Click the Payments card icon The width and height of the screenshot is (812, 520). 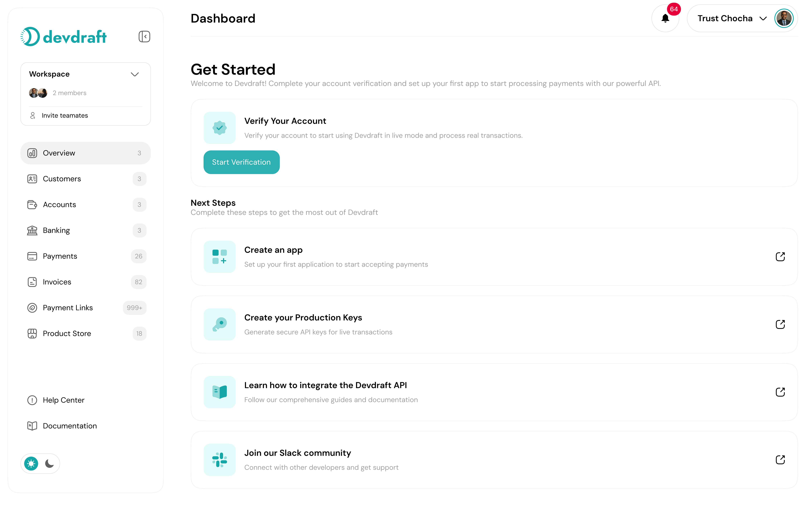pos(32,256)
